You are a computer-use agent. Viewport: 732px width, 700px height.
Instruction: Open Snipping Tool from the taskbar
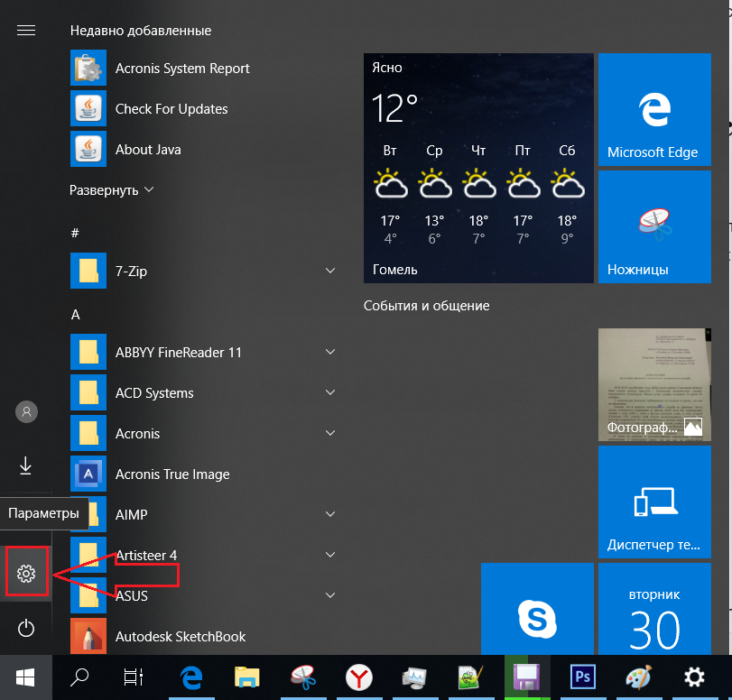click(303, 677)
